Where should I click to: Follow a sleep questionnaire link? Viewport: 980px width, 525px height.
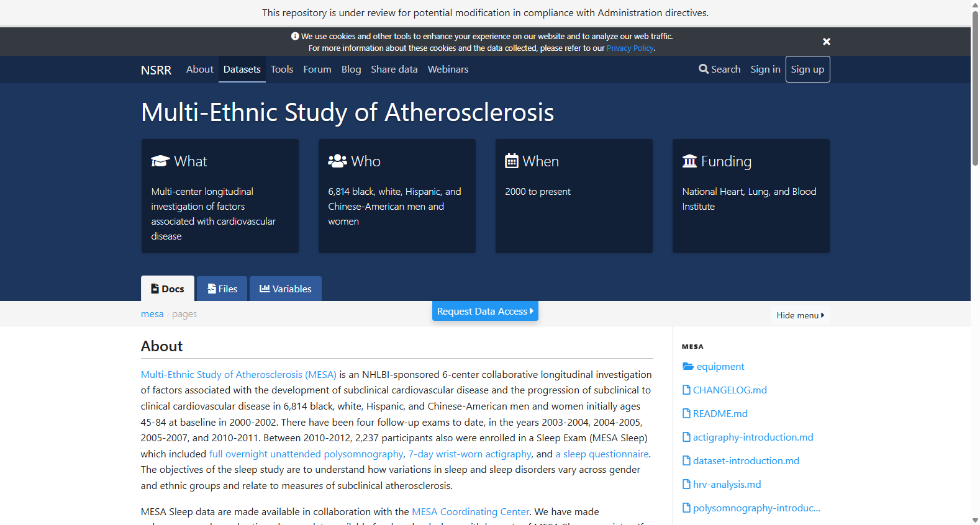[x=602, y=454]
